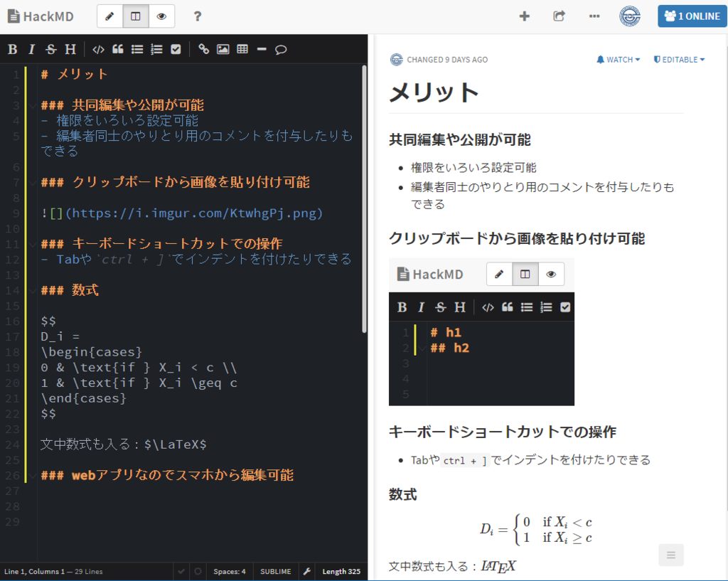This screenshot has width=728, height=581.
Task: Insert image via editor toolbar
Action: (x=223, y=49)
